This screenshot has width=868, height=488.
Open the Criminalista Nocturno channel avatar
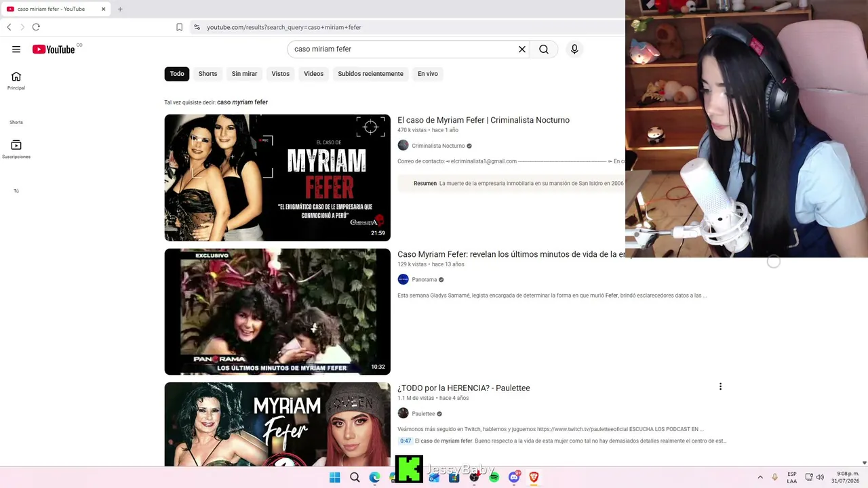click(403, 146)
